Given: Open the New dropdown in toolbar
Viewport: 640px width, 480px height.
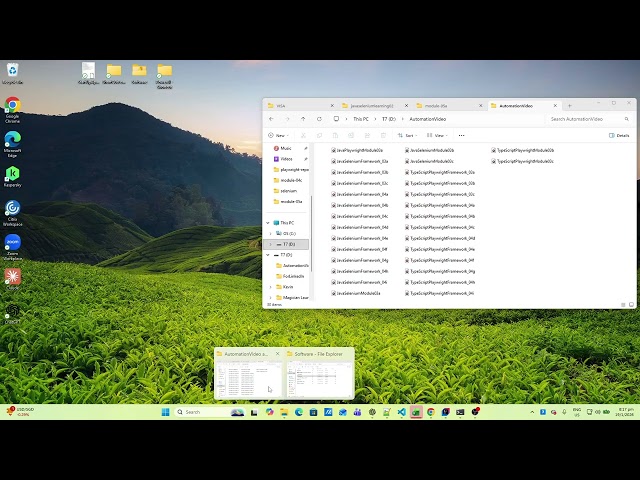Looking at the screenshot, I should pos(278,136).
